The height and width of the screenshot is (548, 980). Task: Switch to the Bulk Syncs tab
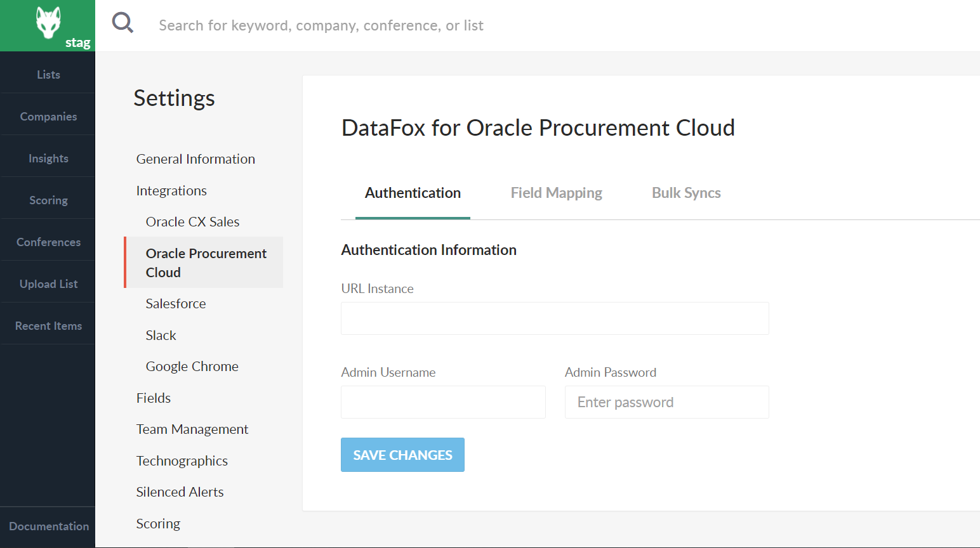(x=686, y=193)
